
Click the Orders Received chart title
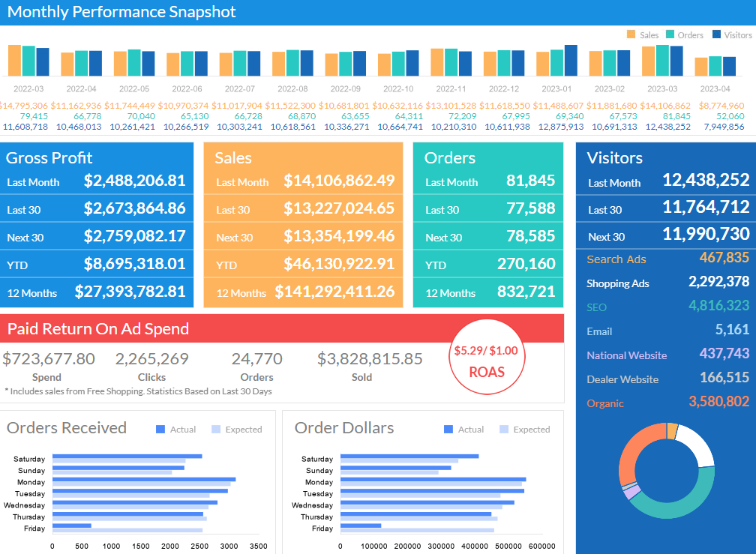pos(67,428)
